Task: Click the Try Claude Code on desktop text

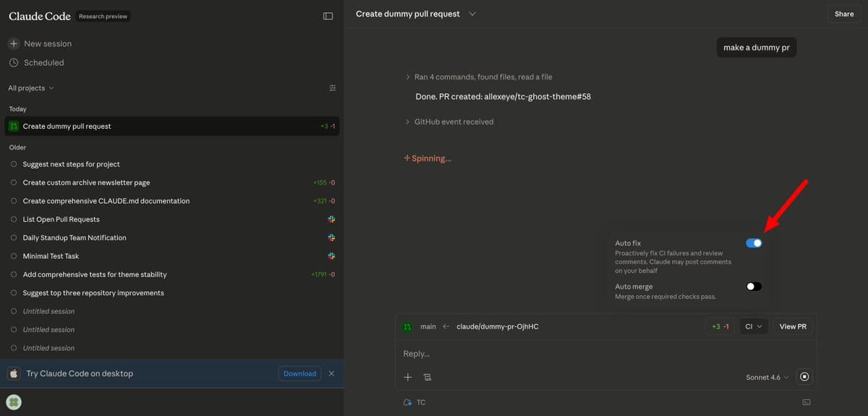Action: [80, 373]
